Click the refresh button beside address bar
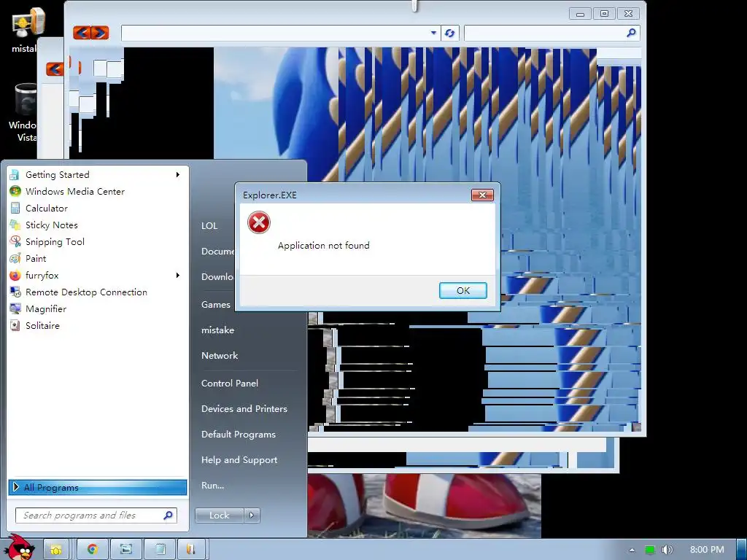The height and width of the screenshot is (560, 747). pyautogui.click(x=449, y=33)
